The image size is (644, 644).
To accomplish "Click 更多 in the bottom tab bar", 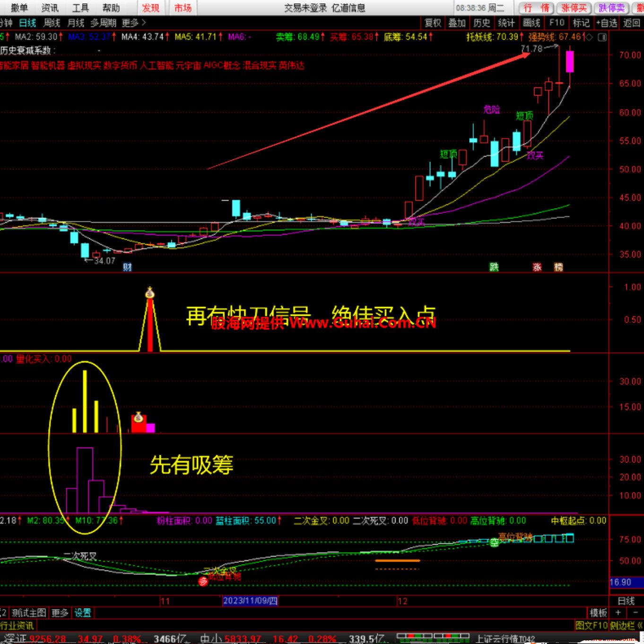I will (x=60, y=613).
